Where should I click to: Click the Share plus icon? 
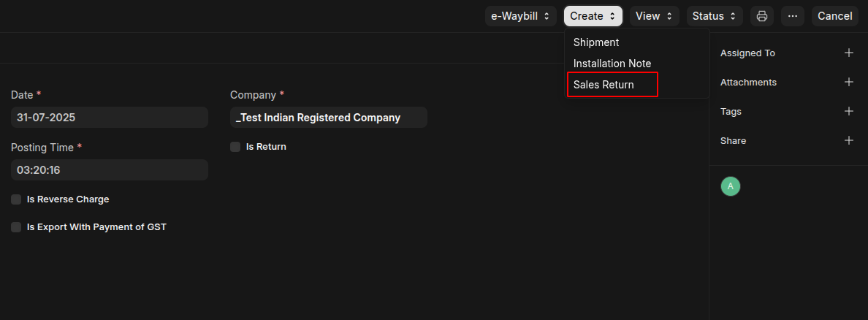[848, 141]
